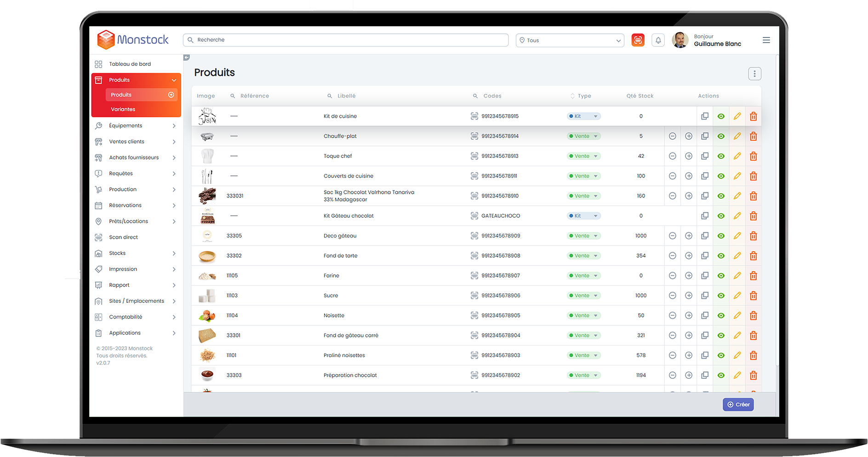Increase stock for Farine
The height and width of the screenshot is (457, 868).
688,276
